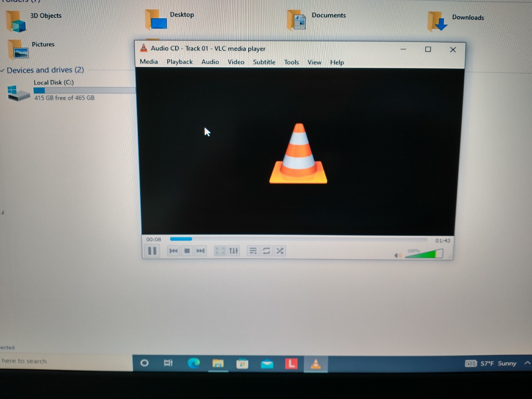
Task: Open the Video menu
Action: [236, 62]
